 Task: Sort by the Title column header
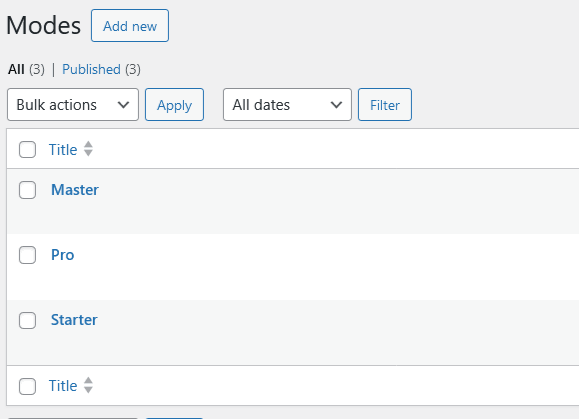pos(63,150)
